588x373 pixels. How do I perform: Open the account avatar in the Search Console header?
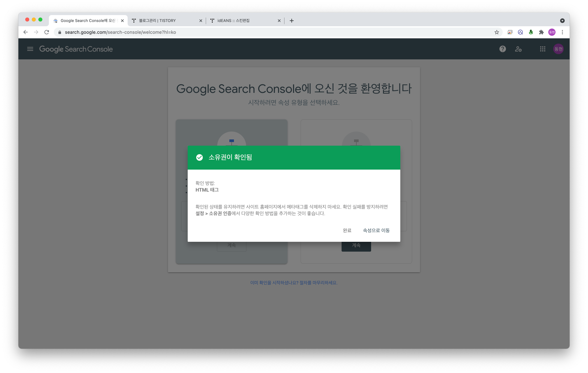coord(558,49)
